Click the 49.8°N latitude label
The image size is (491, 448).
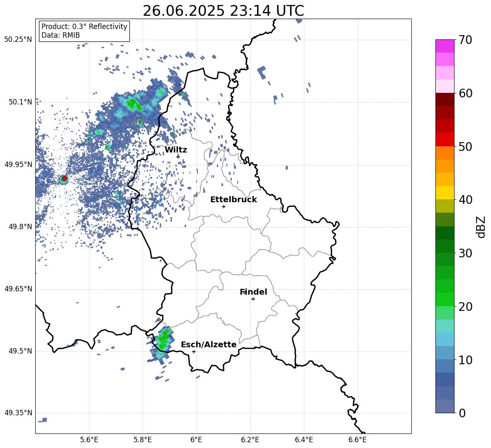pyautogui.click(x=20, y=227)
